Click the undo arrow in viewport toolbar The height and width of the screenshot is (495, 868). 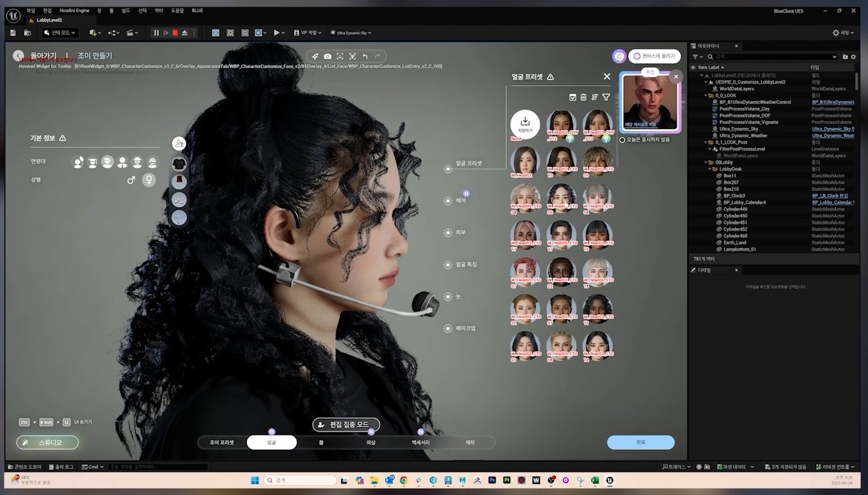pyautogui.click(x=365, y=57)
